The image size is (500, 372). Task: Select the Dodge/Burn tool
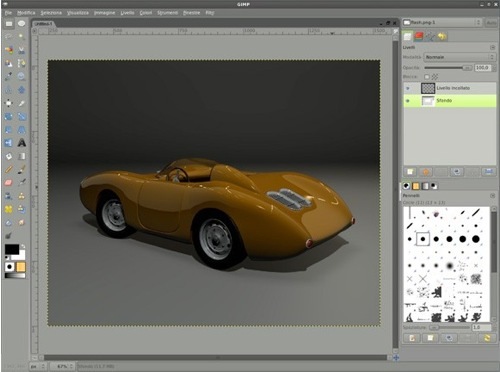(x=9, y=236)
